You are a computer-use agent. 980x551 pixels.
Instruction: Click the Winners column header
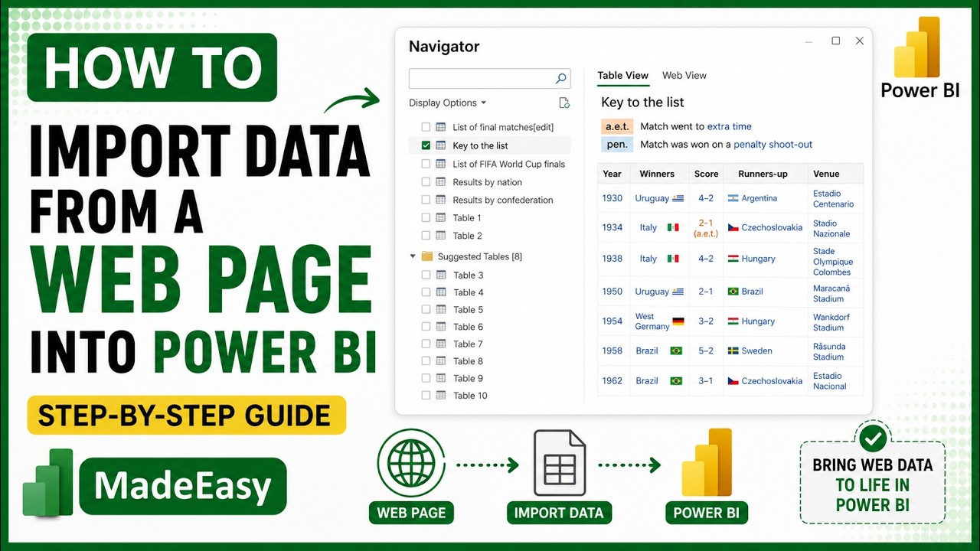657,174
